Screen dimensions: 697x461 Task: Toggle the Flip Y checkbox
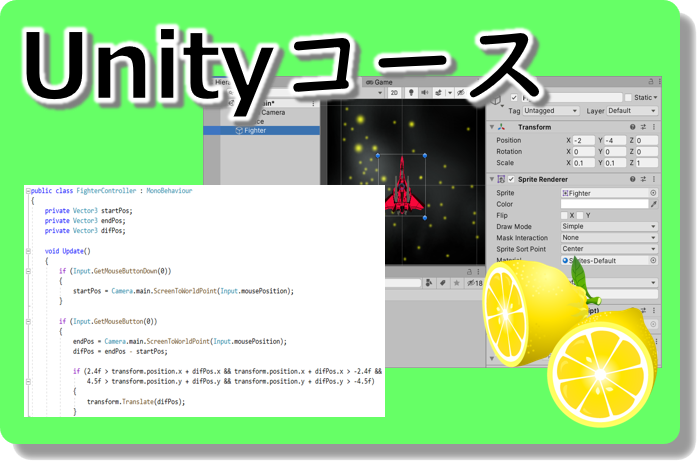[580, 216]
